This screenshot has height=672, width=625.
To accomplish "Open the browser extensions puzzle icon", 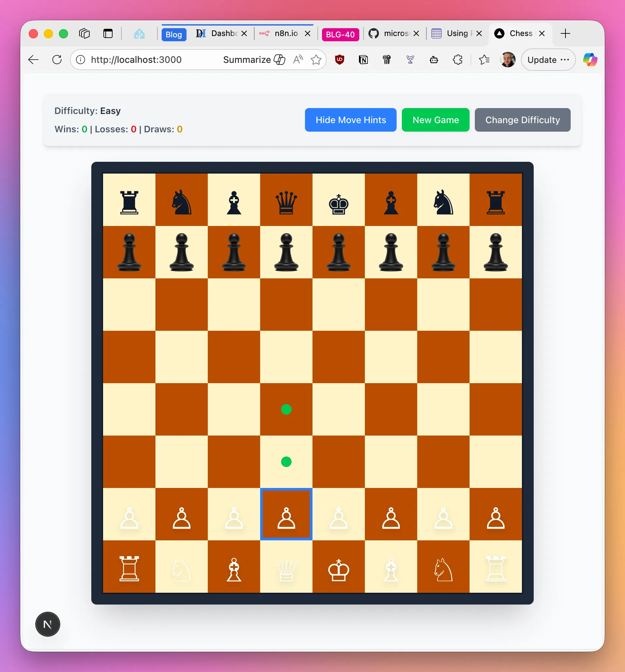I will (457, 60).
